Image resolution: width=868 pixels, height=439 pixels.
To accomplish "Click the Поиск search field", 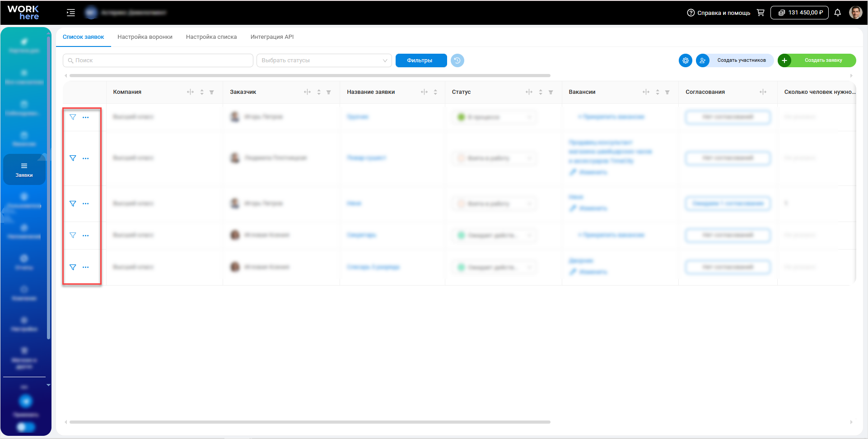I will pyautogui.click(x=158, y=60).
